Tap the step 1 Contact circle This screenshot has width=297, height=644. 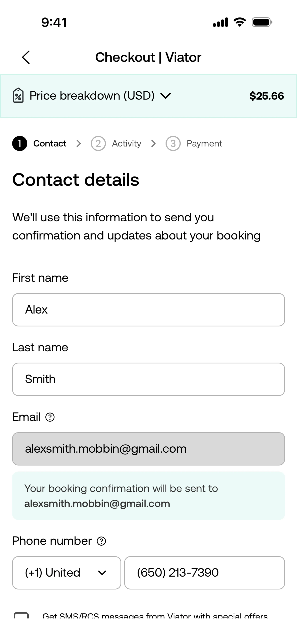pyautogui.click(x=20, y=143)
